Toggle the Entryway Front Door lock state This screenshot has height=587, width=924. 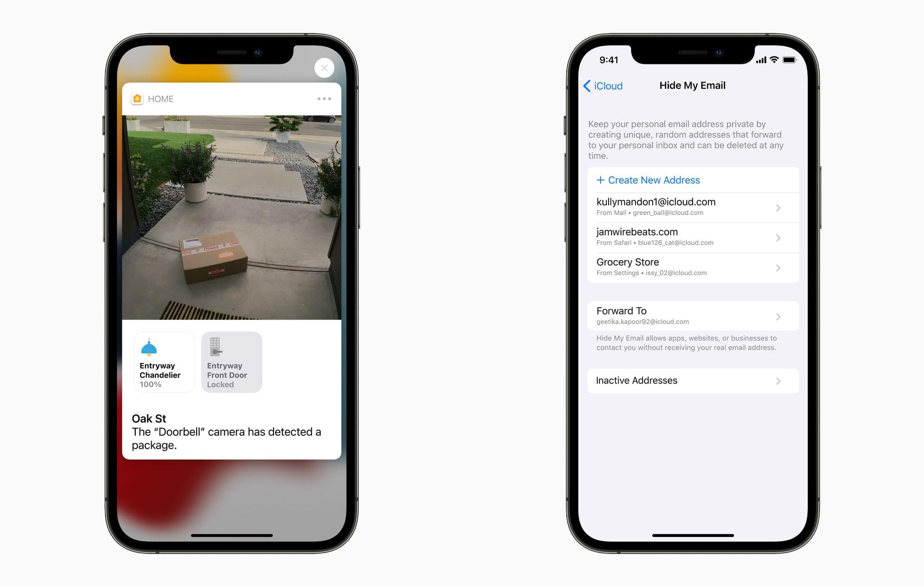tap(232, 362)
